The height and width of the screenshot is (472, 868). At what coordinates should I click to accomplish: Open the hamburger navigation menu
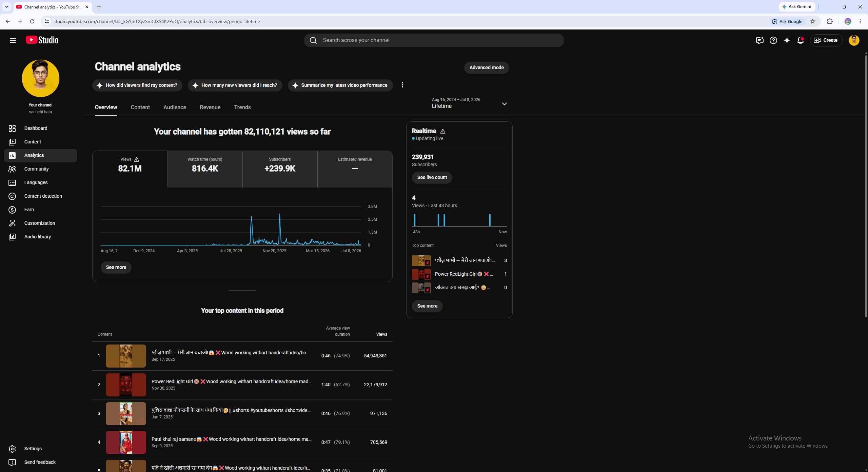pos(13,40)
